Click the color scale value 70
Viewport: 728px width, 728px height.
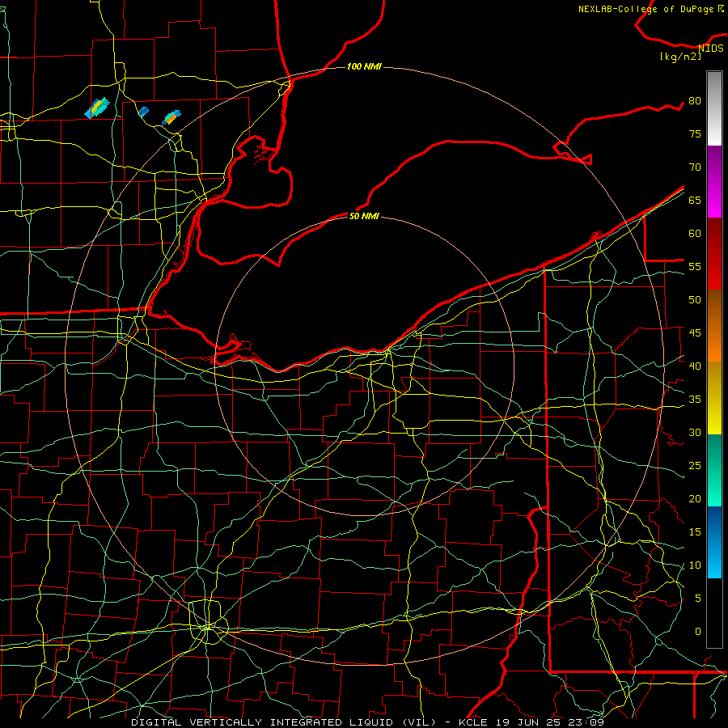point(695,167)
